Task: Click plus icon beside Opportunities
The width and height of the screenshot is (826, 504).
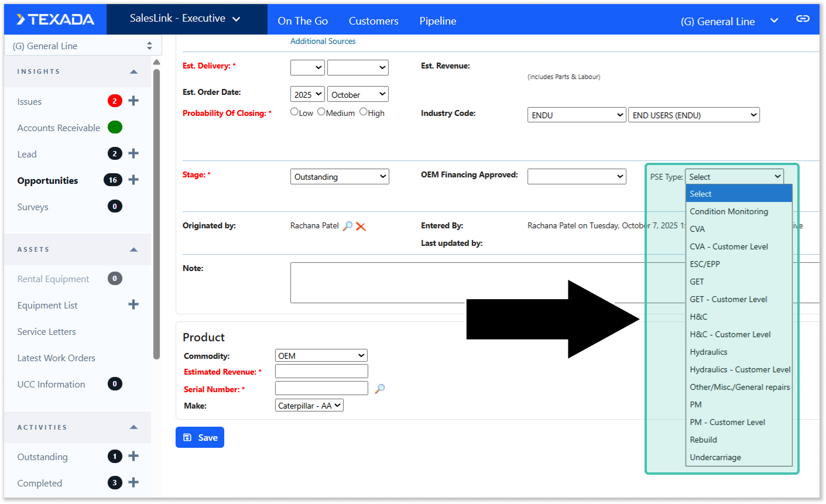Action: (133, 180)
